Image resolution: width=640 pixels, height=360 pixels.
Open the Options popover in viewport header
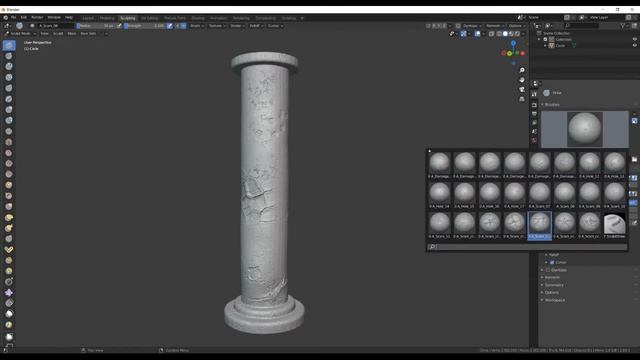click(x=517, y=26)
